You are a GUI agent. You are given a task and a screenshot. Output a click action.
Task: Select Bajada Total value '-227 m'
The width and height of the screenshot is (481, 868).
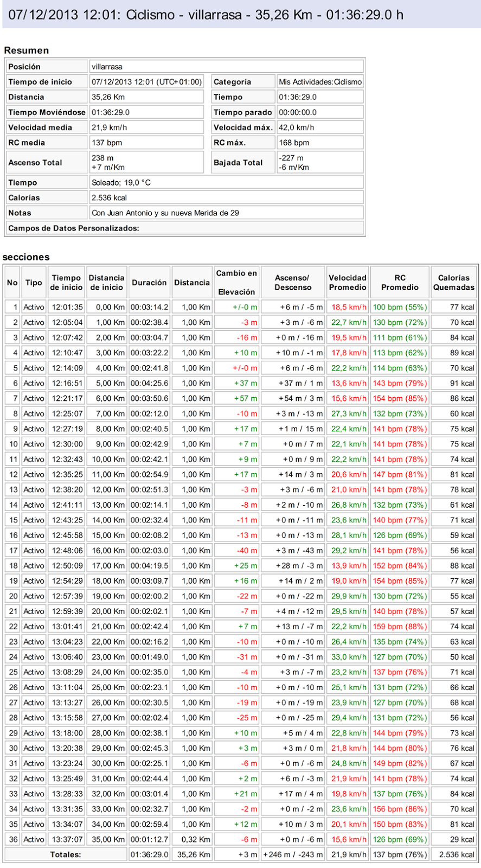pos(291,158)
